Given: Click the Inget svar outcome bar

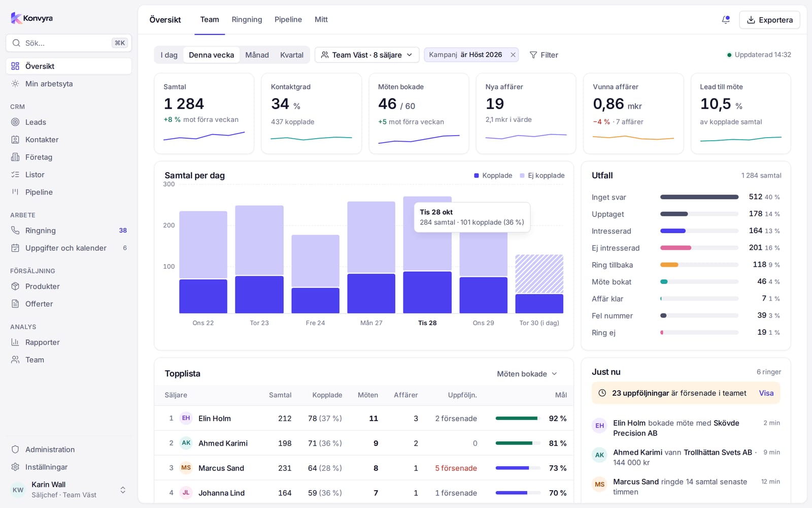Looking at the screenshot, I should pyautogui.click(x=699, y=197).
